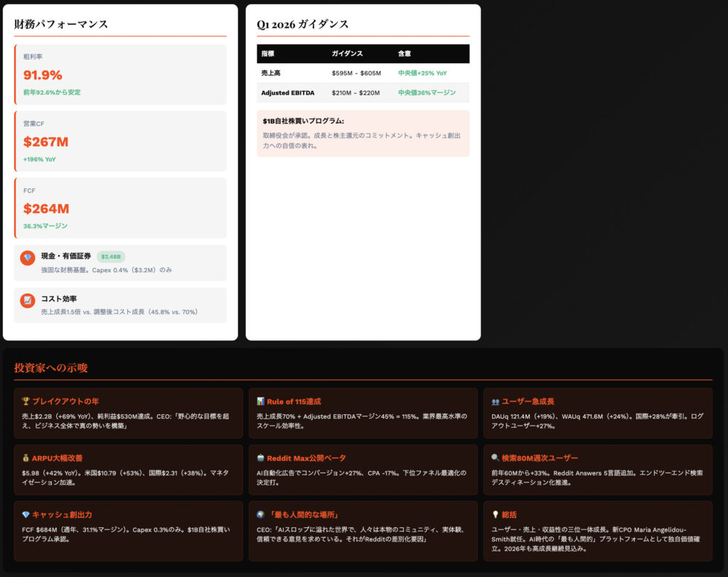
Task: Click the chart icon beside コスト効率
Action: (x=28, y=301)
